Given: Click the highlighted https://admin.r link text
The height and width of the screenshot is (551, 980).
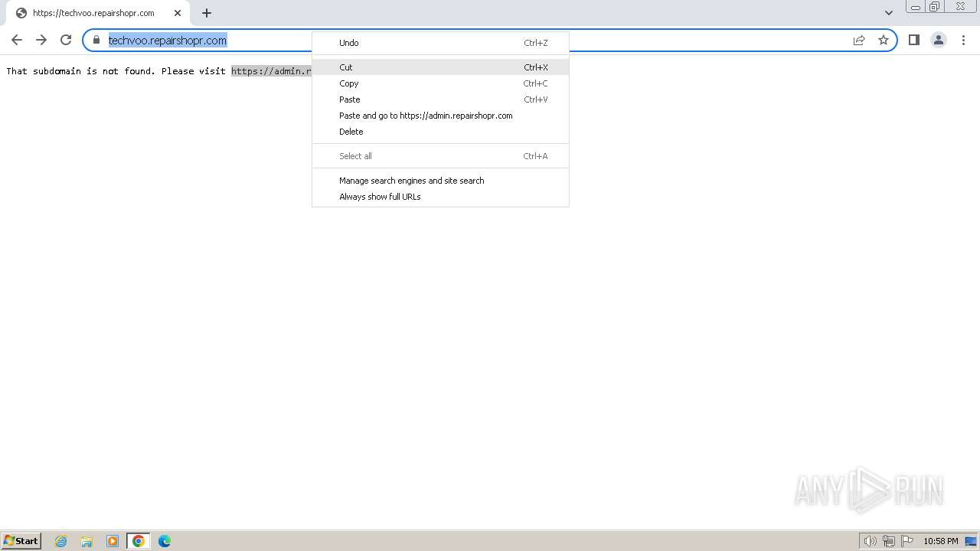Looking at the screenshot, I should pyautogui.click(x=271, y=71).
